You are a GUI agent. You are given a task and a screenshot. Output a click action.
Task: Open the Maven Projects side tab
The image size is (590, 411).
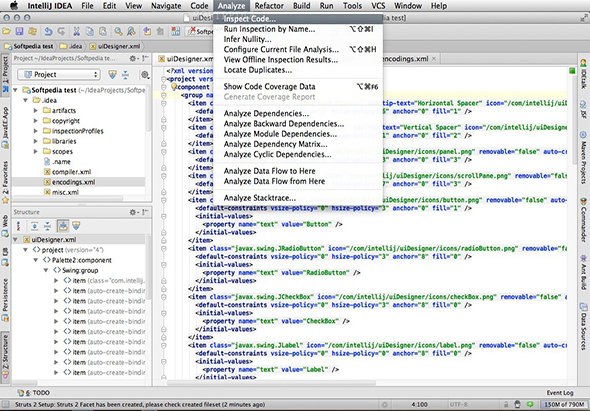(x=583, y=157)
